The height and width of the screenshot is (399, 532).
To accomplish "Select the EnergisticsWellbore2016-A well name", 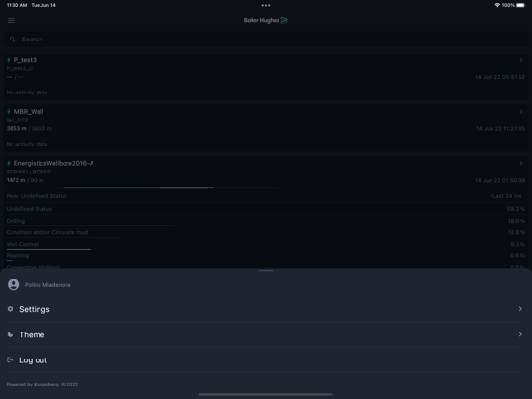I will [x=54, y=163].
